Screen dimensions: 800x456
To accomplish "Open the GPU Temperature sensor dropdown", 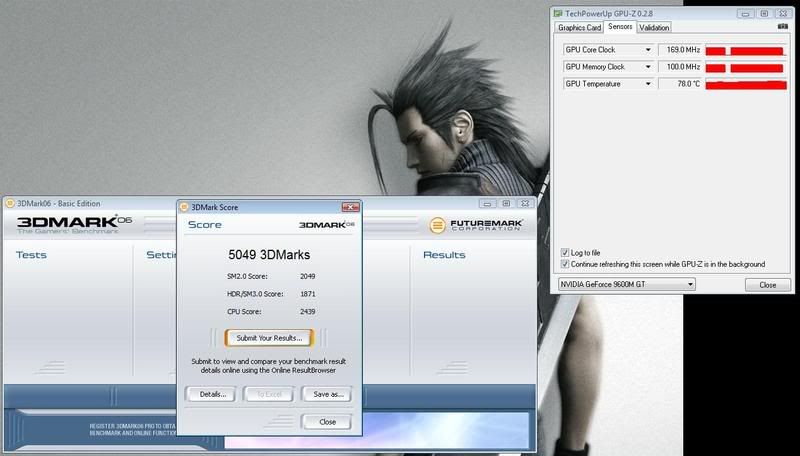I will point(648,84).
